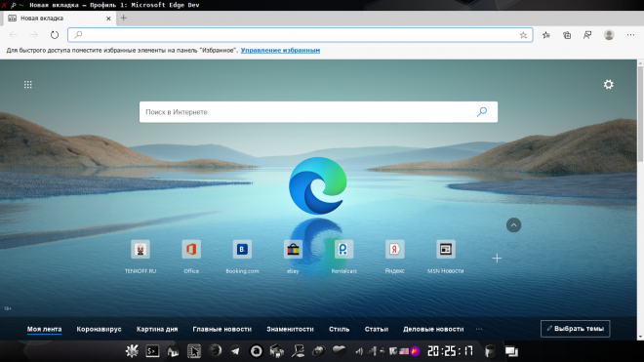Viewport: 644px width, 362px height.
Task: Open the Favorites list icon
Action: (x=545, y=35)
